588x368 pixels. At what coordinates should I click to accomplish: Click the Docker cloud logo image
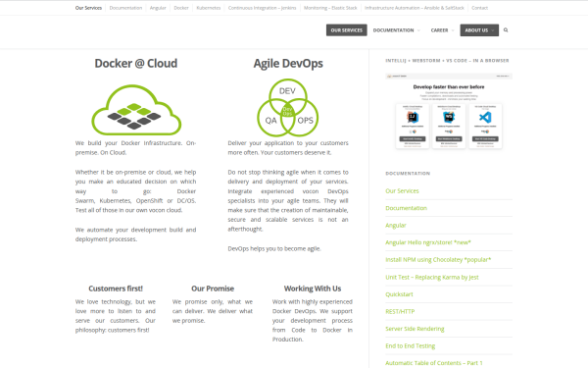tap(136, 110)
